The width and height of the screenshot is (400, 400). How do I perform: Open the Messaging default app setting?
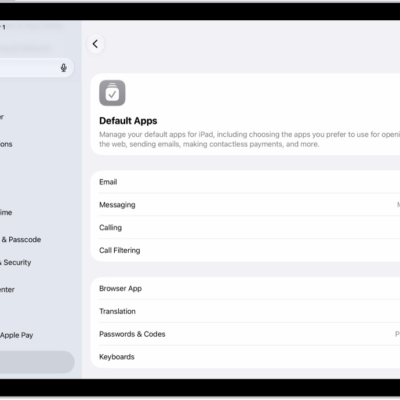pyautogui.click(x=245, y=205)
